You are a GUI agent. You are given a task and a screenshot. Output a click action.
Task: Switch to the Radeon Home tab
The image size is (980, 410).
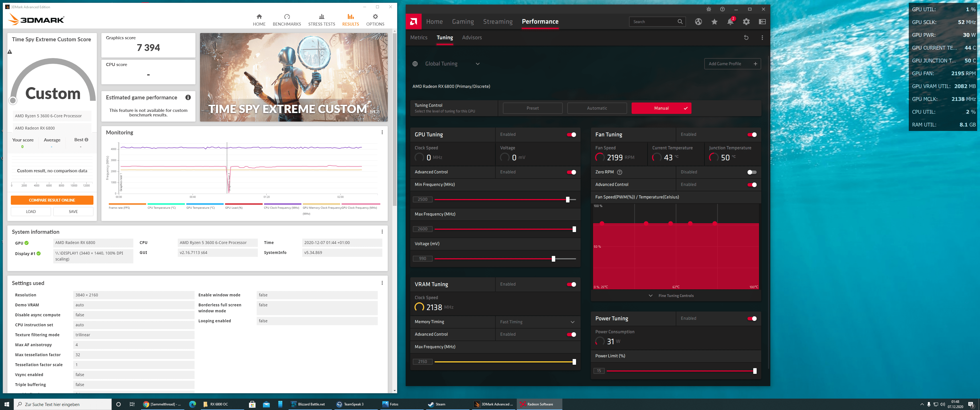point(434,22)
